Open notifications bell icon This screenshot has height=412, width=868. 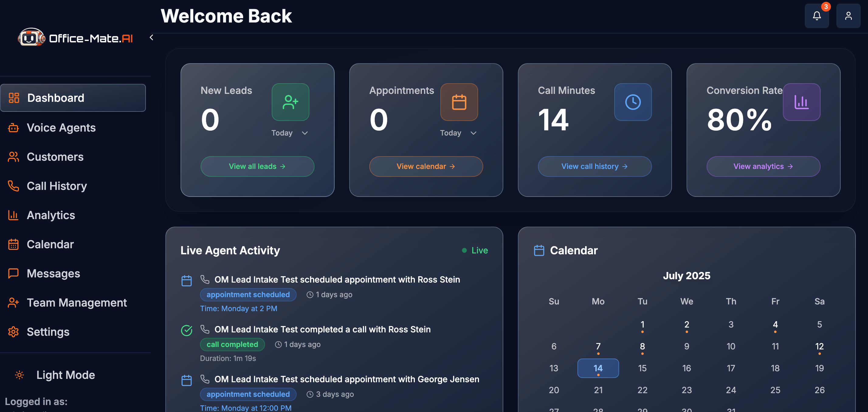[816, 16]
